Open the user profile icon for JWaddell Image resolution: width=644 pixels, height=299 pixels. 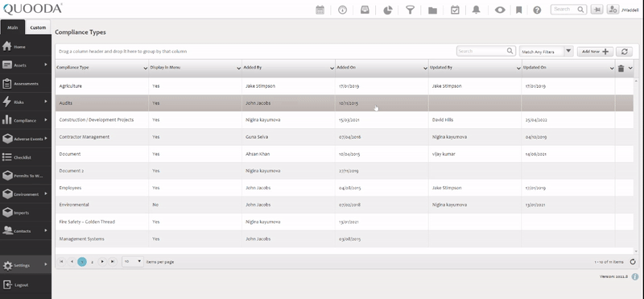(613, 10)
